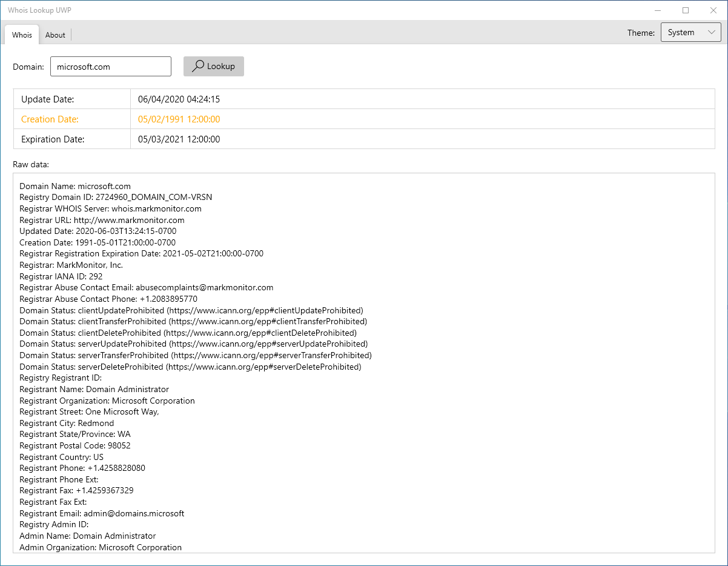
Task: Select the Whois tab
Action: point(22,35)
